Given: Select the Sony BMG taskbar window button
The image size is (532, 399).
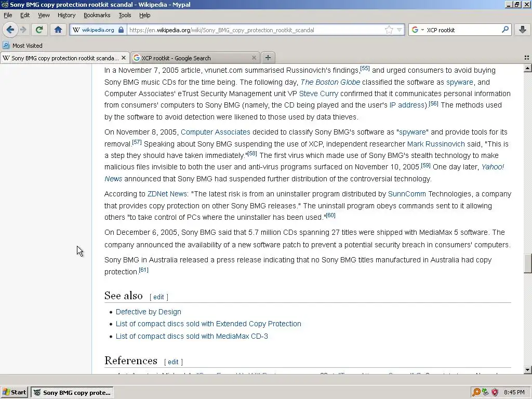Looking at the screenshot, I should pos(72,393).
